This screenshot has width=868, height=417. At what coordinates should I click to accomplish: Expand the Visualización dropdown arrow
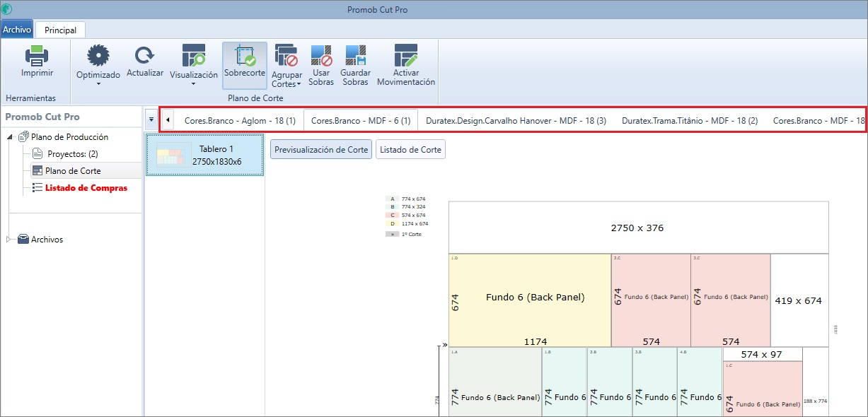[x=194, y=83]
